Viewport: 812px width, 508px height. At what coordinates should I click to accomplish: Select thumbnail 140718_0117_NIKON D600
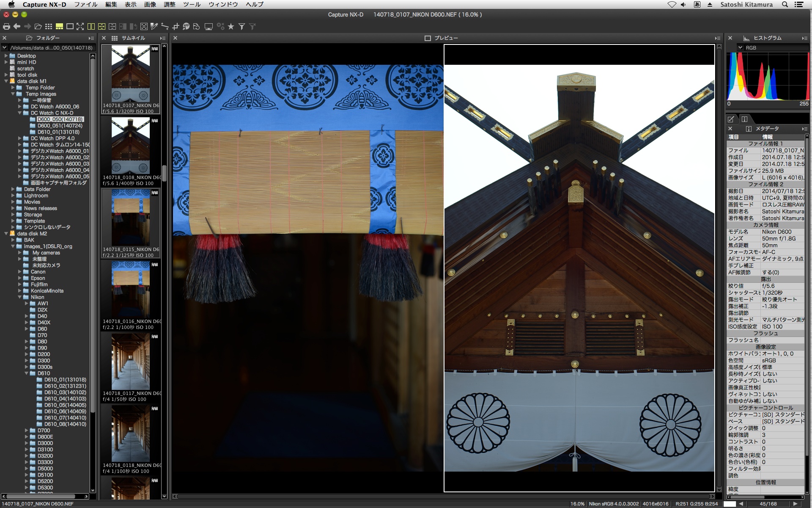(x=130, y=362)
